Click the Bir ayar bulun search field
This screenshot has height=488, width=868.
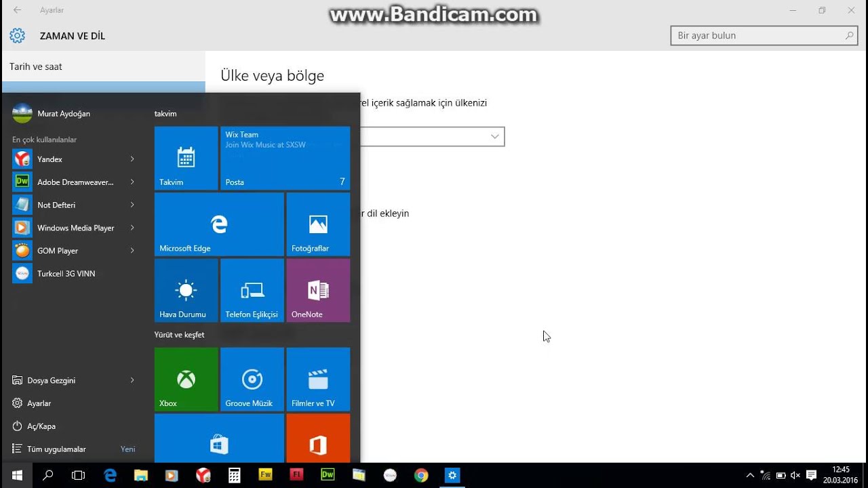(764, 36)
